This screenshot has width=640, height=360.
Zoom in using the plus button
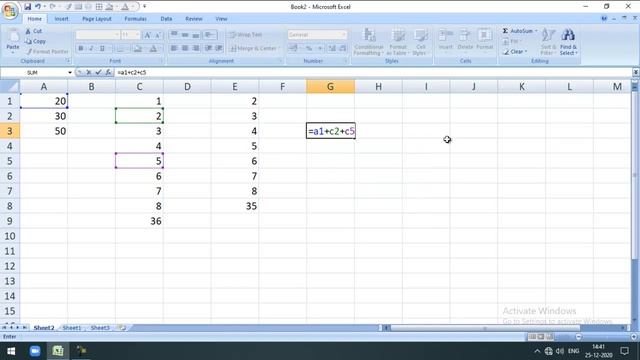(634, 337)
